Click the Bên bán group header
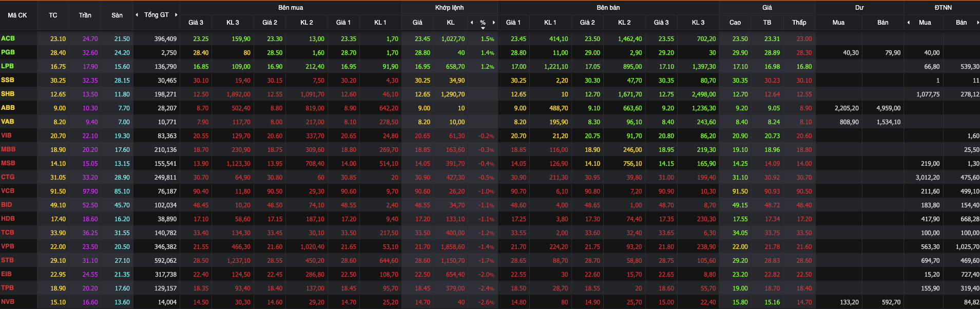Image resolution: width=980 pixels, height=309 pixels. tap(608, 8)
